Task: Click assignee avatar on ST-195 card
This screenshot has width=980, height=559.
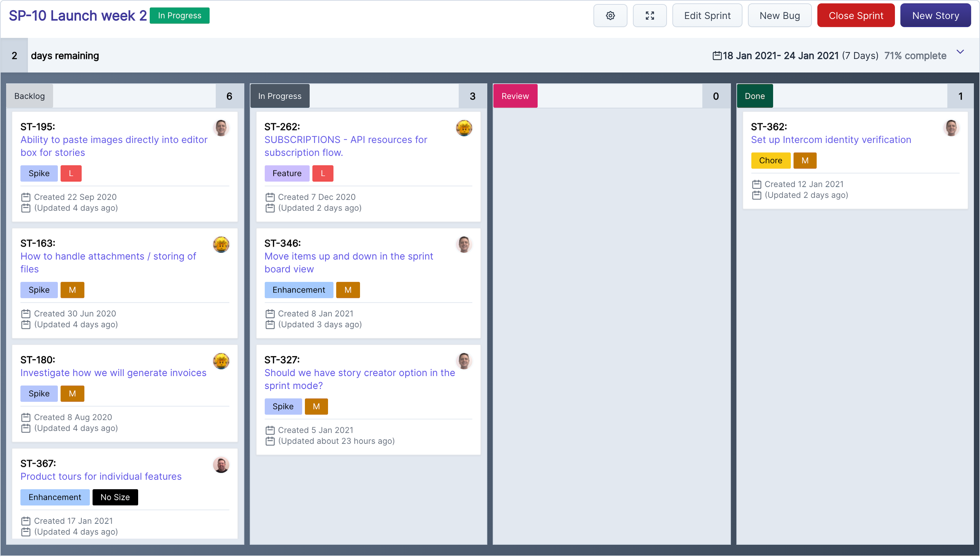Action: click(221, 128)
